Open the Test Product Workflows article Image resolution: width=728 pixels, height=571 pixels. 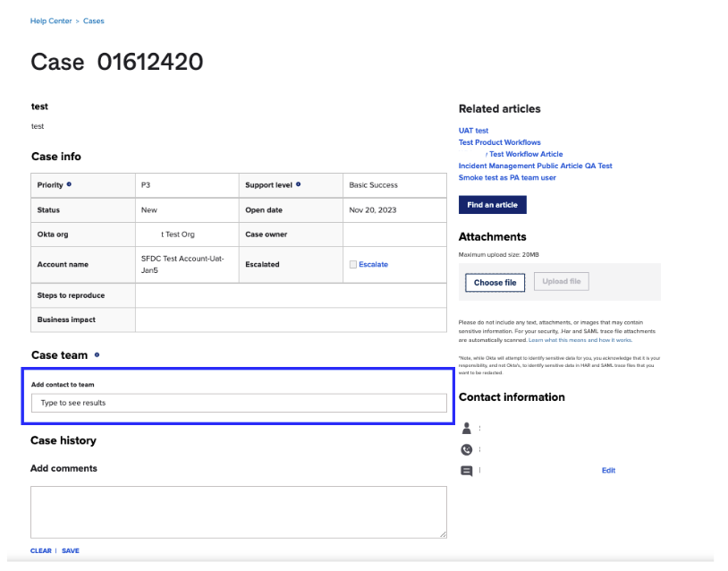click(x=499, y=141)
